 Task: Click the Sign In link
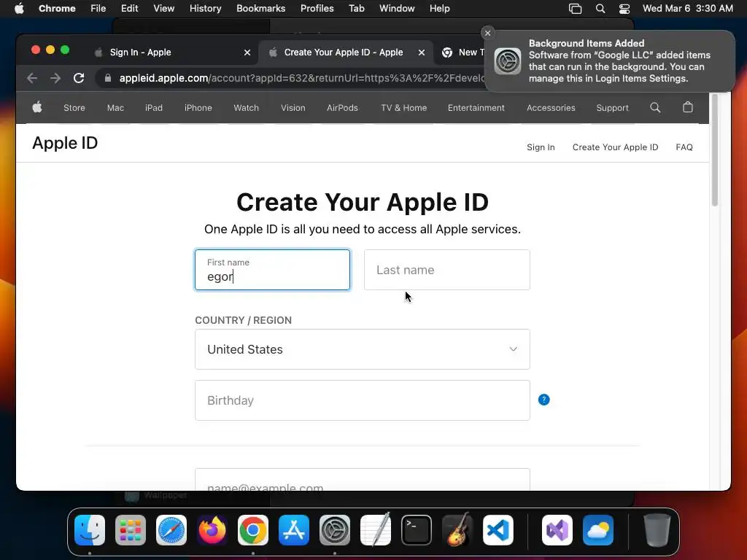tap(541, 147)
